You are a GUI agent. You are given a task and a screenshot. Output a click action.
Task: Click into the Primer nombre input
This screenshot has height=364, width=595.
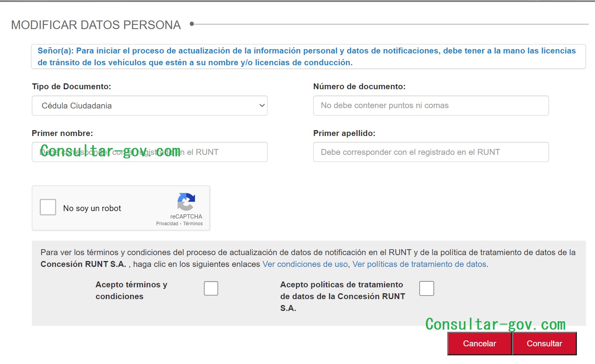pyautogui.click(x=149, y=152)
